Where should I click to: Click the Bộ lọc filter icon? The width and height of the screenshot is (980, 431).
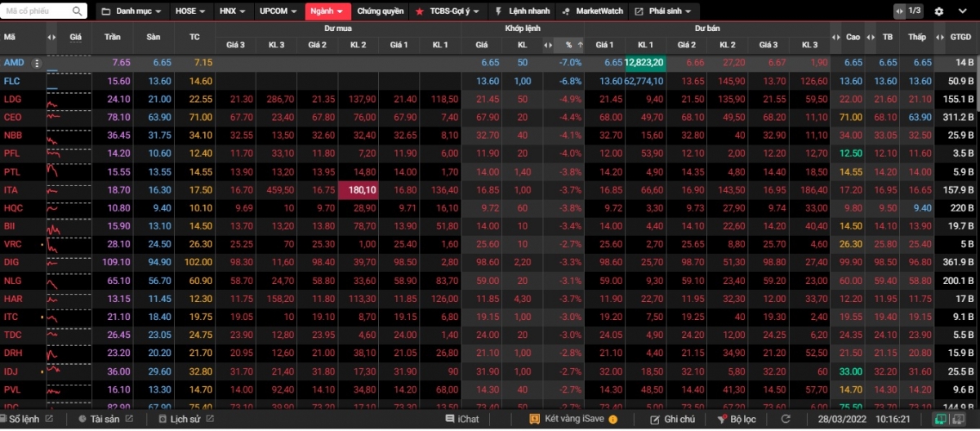point(722,419)
